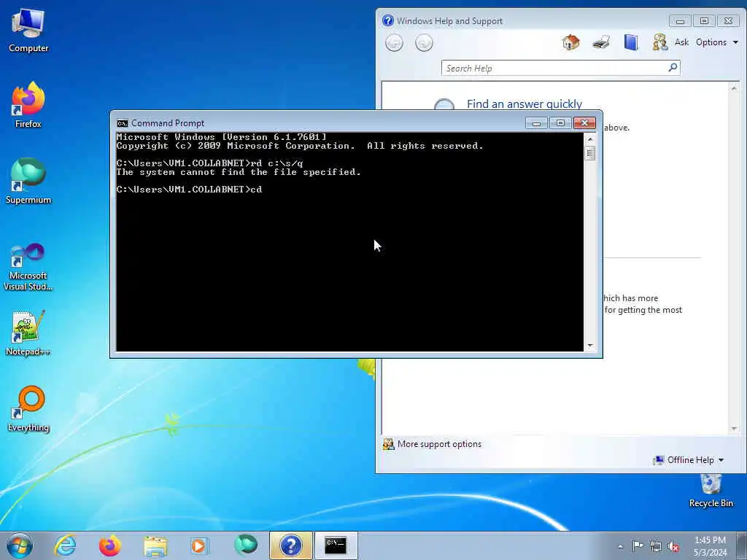Click the Back arrow in Help and Support
Screen dimensions: 747x560
tap(394, 43)
